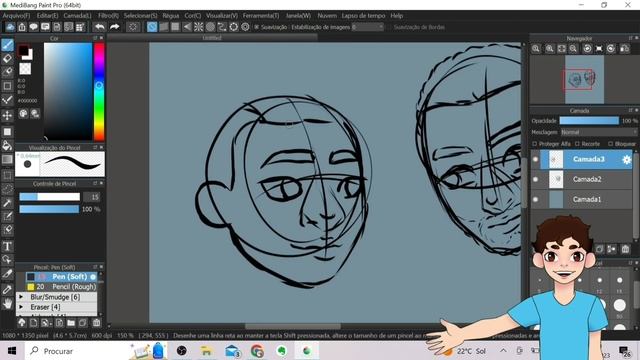The height and width of the screenshot is (360, 640).
Task: Select the rectangular Select tool
Action: (7, 176)
